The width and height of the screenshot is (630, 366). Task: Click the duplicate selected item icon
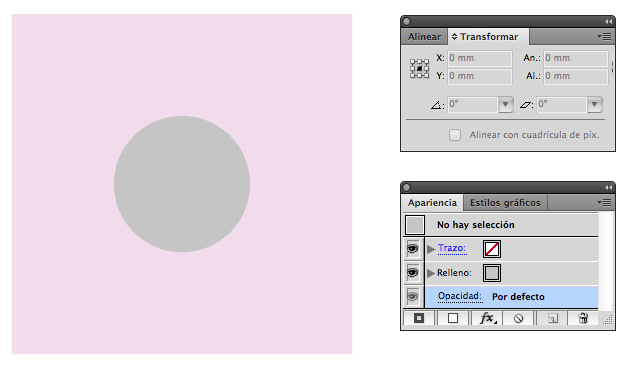[x=553, y=319]
